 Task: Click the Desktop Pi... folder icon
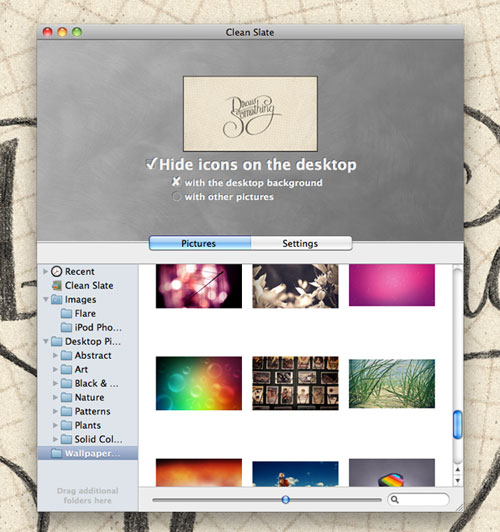coord(56,341)
